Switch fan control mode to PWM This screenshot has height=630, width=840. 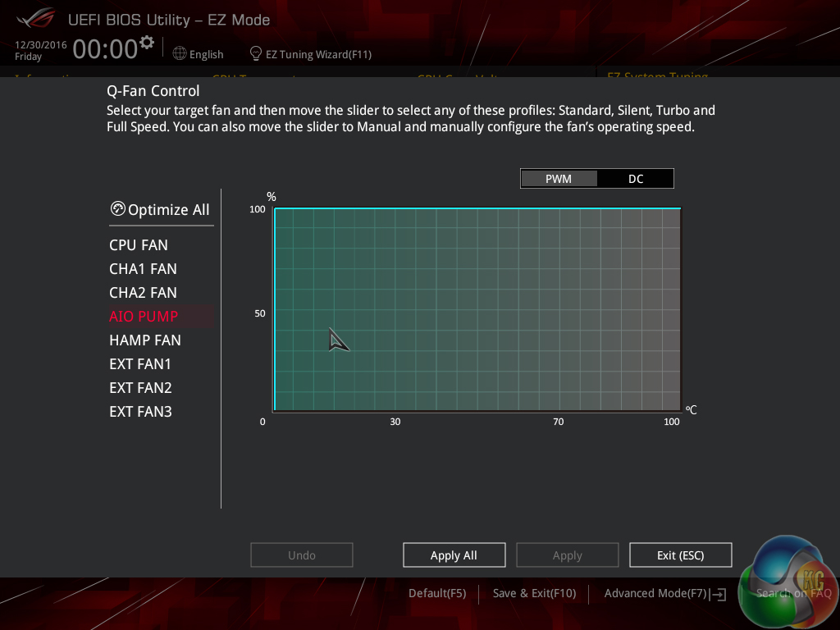pos(559,179)
